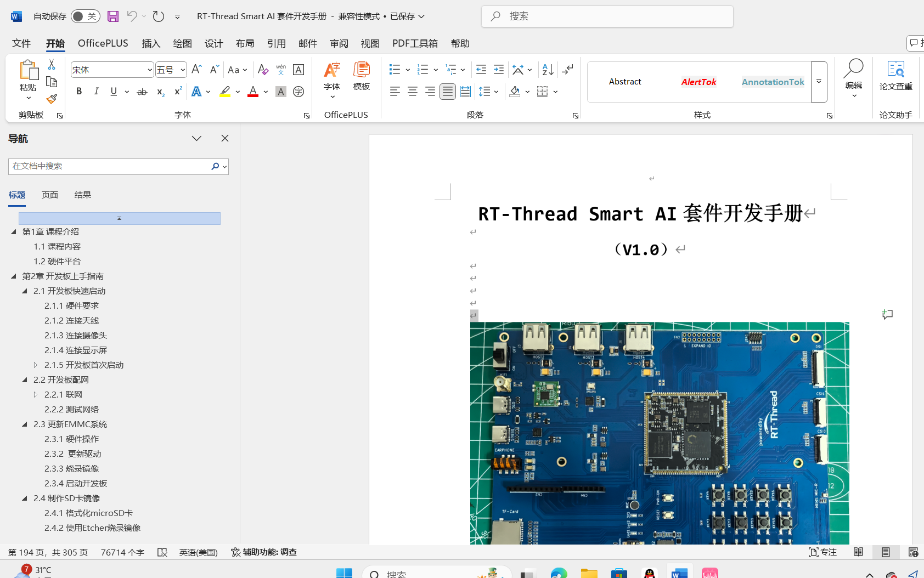Clear all formatting with the eraser A icon

263,70
